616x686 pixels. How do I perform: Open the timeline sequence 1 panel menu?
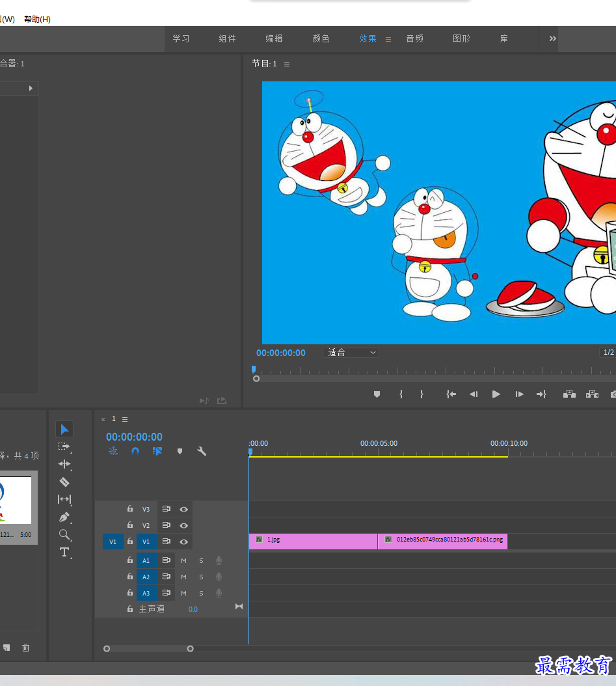pos(125,419)
